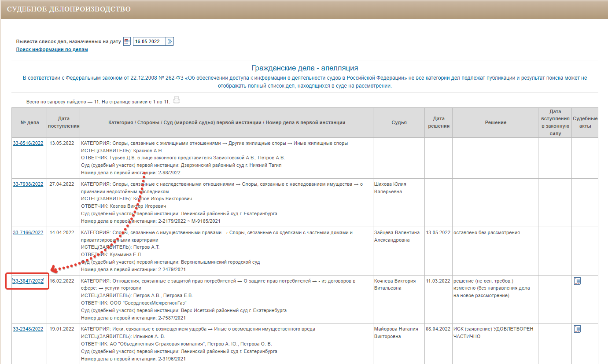This screenshot has height=364, width=608.
Task: Click the date field showing 16.05.2022
Action: 149,41
